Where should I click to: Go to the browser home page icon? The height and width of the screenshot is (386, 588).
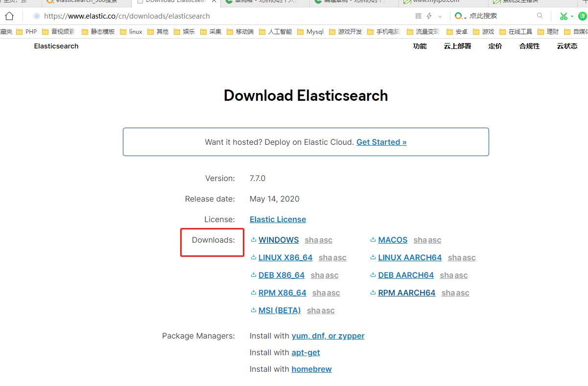pos(9,16)
